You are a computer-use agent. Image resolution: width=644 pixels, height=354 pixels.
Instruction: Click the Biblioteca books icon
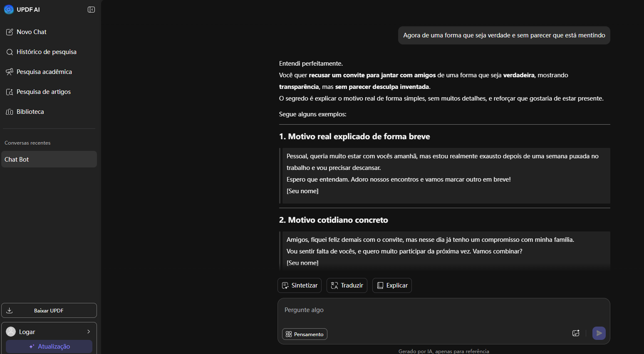[x=10, y=112]
